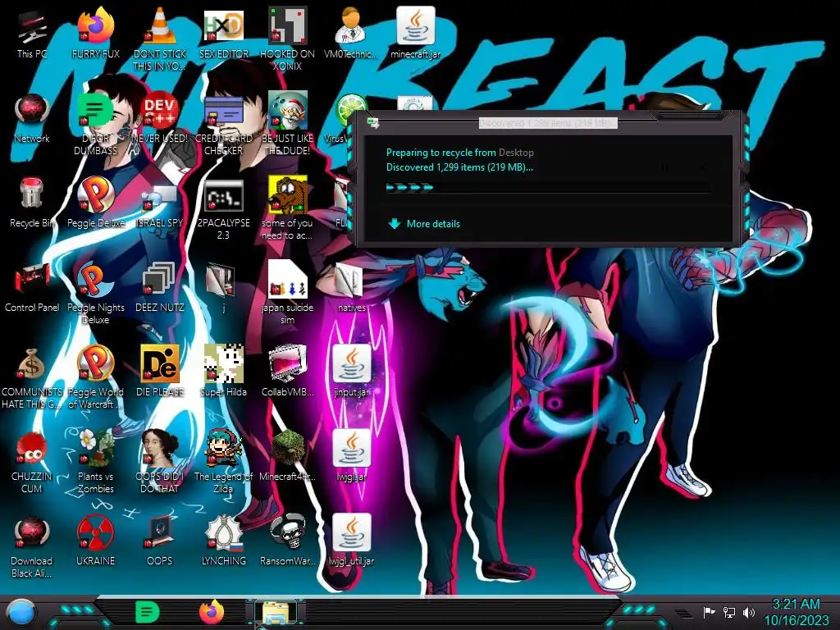
Task: Open the taskbar clock showing 3:21 AM
Action: click(796, 612)
